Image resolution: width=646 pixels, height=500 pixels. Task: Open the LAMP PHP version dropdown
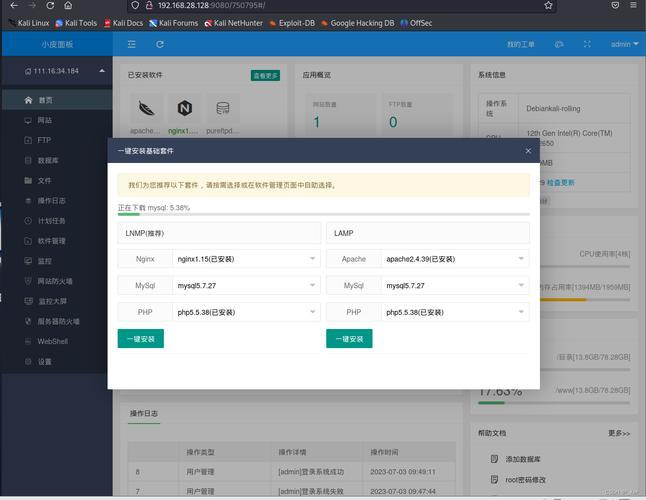(455, 312)
